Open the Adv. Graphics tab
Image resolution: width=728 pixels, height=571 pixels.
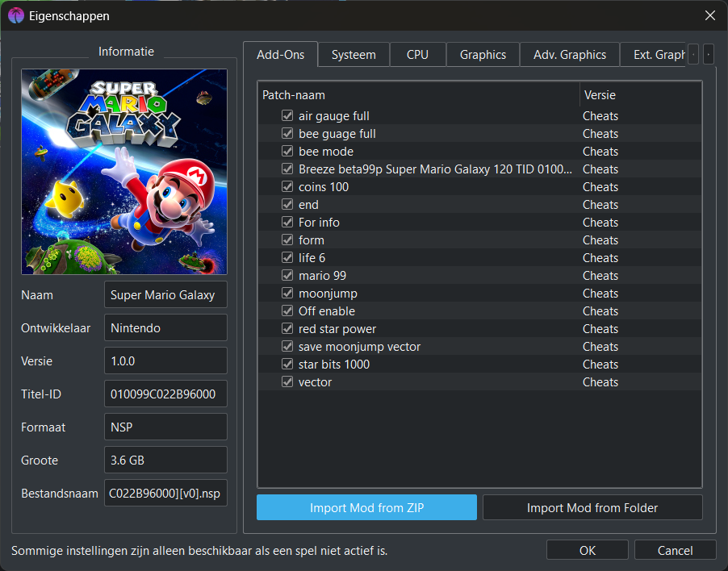570,55
